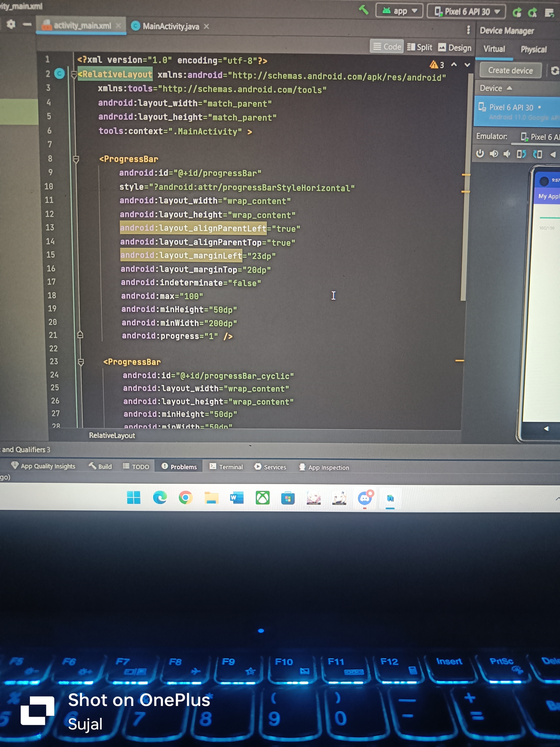Click the highlighted layout_alignParentLeft attribute

pos(193,228)
